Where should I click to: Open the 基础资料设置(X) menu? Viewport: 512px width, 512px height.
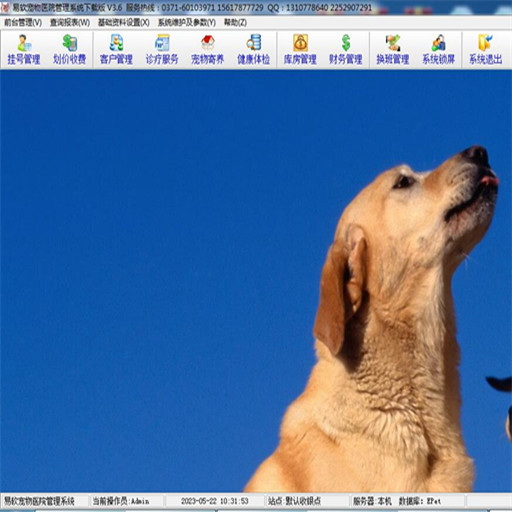pos(124,23)
